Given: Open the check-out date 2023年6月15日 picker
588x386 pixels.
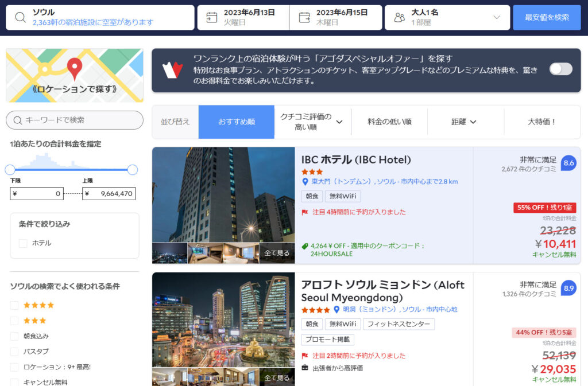Looking at the screenshot, I should [336, 17].
